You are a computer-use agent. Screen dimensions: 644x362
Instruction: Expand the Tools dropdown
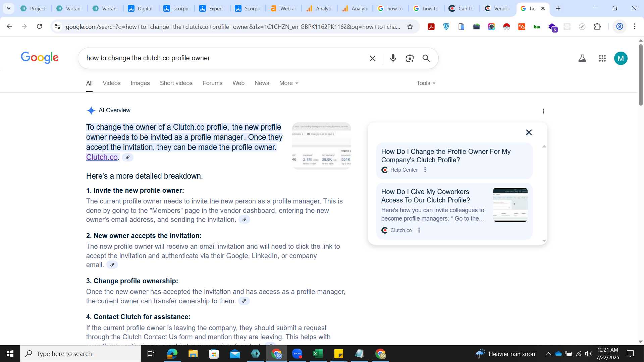click(426, 83)
